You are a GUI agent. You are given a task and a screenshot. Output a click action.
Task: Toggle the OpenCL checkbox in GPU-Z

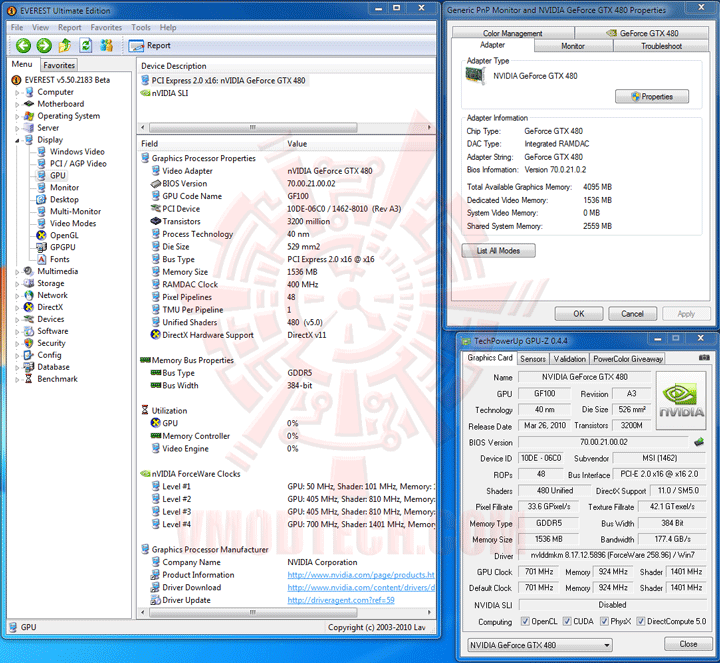pyautogui.click(x=525, y=622)
